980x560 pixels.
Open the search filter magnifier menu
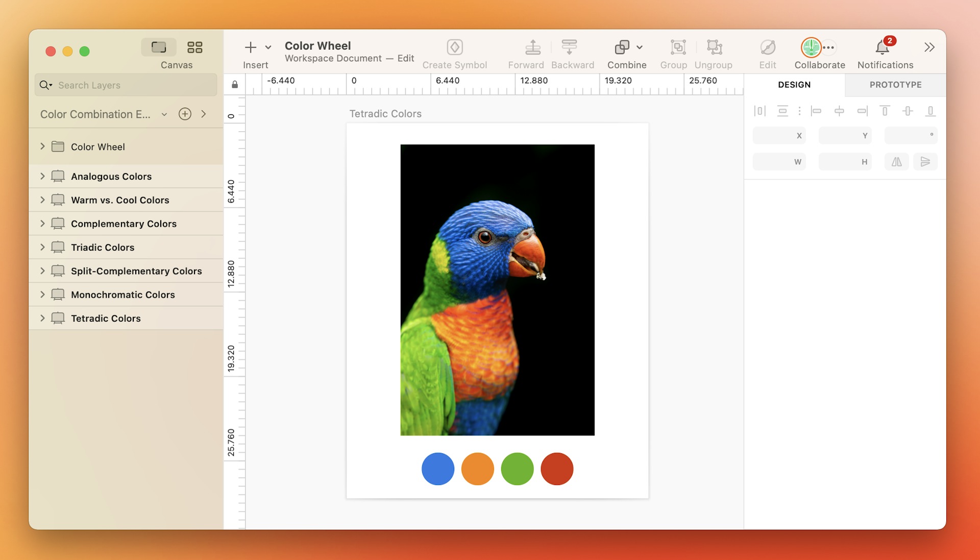pyautogui.click(x=46, y=85)
